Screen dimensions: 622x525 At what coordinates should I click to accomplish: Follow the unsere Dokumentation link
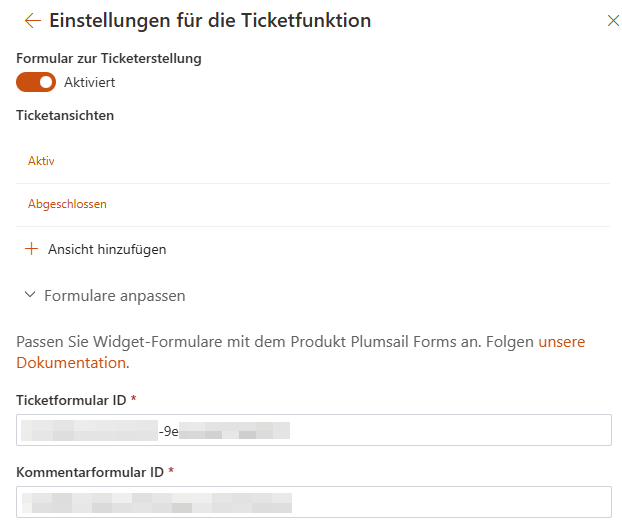pyautogui.click(x=561, y=342)
